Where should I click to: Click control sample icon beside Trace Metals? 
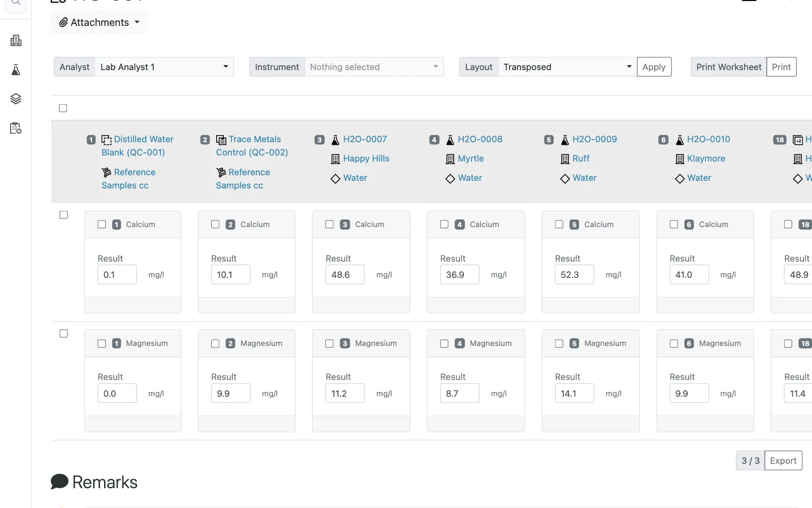click(x=221, y=140)
